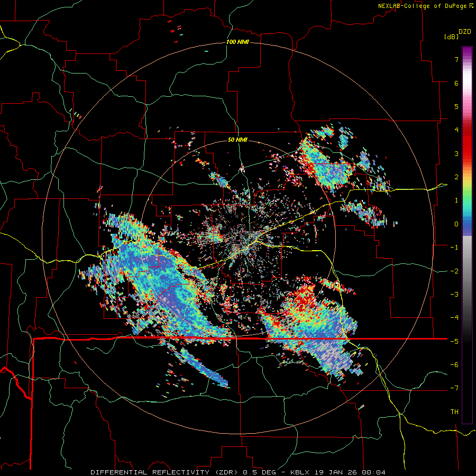Click the DZD legend title

pyautogui.click(x=465, y=32)
